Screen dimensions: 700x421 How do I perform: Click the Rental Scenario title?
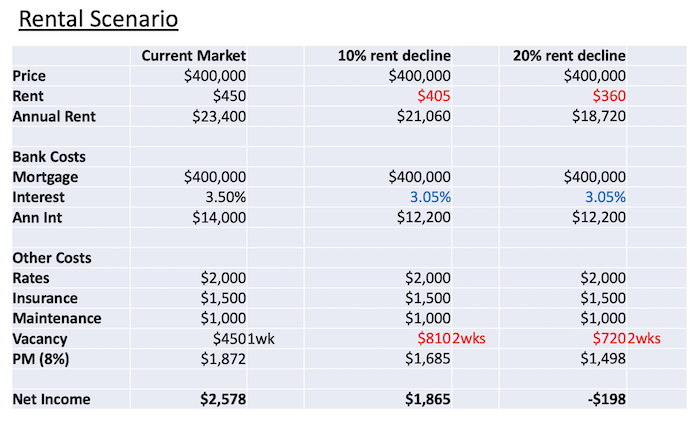(x=92, y=18)
